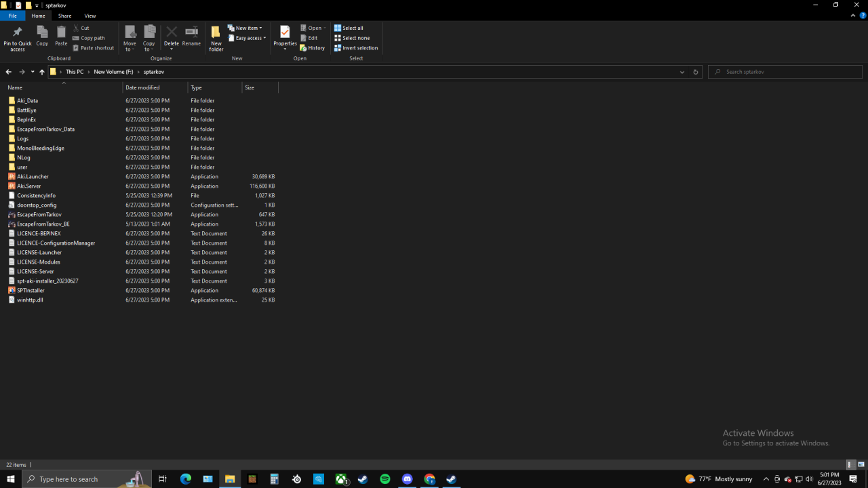This screenshot has height=488, width=868.
Task: Open the Move to dropdown
Action: pyautogui.click(x=130, y=39)
